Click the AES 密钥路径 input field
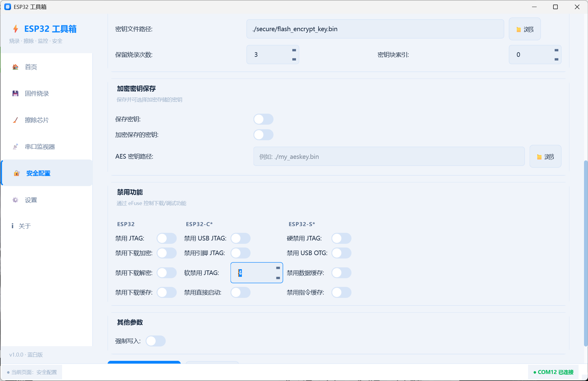Image resolution: width=588 pixels, height=381 pixels. click(x=389, y=156)
